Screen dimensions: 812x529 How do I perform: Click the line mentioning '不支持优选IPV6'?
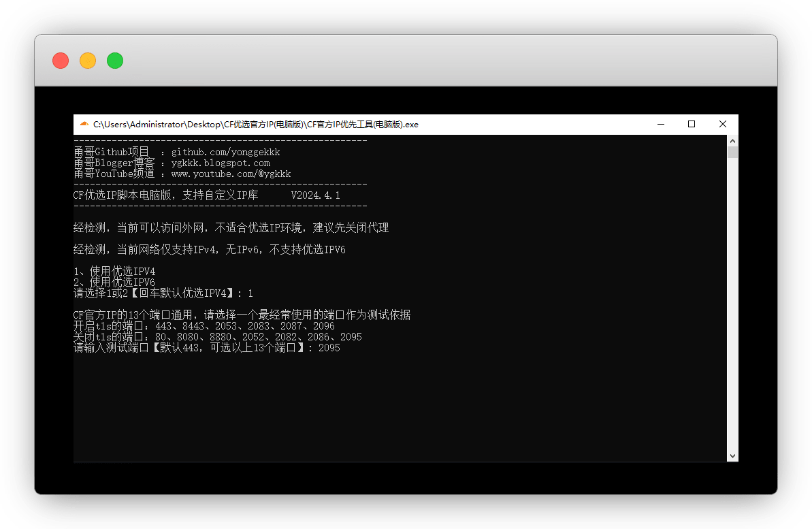209,250
